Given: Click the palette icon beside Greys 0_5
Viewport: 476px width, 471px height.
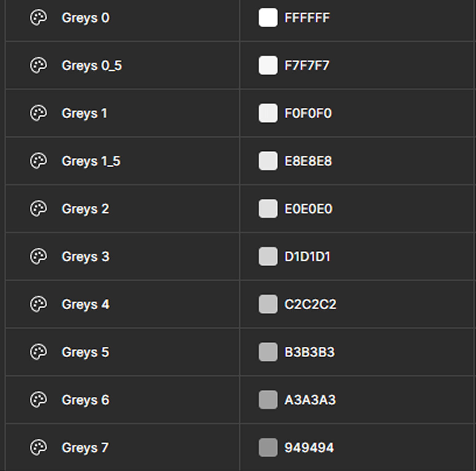Looking at the screenshot, I should 39,65.
